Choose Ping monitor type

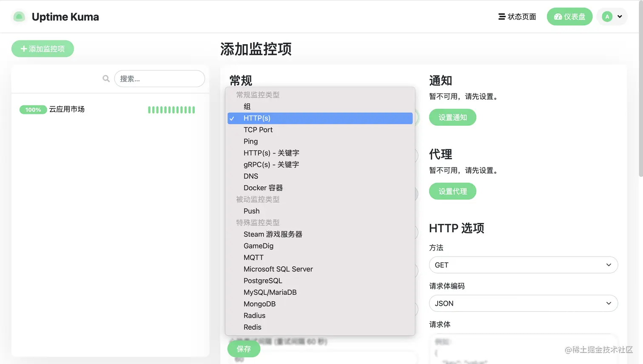(320, 141)
